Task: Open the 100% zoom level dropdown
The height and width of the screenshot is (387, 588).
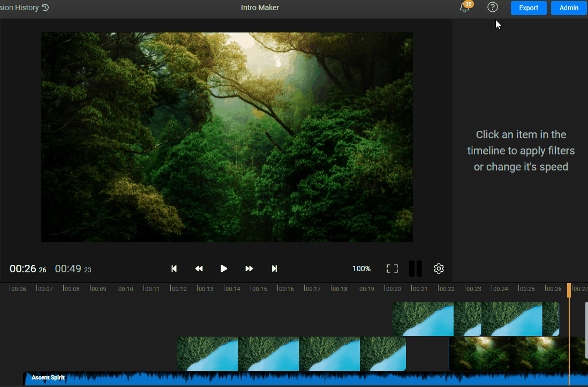Action: (361, 269)
